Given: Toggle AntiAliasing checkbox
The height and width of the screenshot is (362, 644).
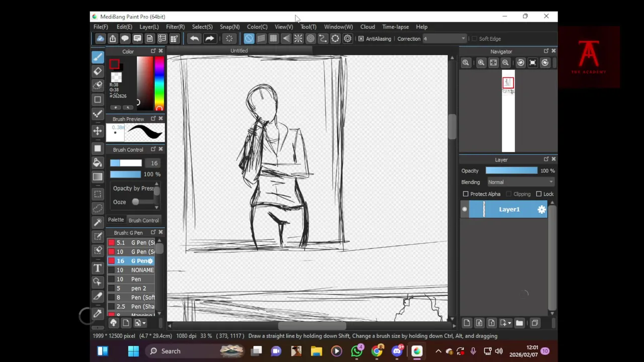Looking at the screenshot, I should point(361,39).
